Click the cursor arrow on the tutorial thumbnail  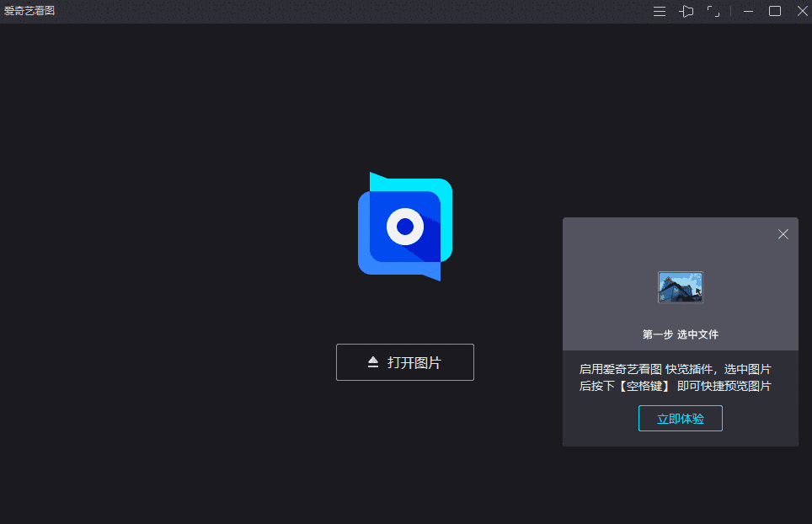(696, 290)
